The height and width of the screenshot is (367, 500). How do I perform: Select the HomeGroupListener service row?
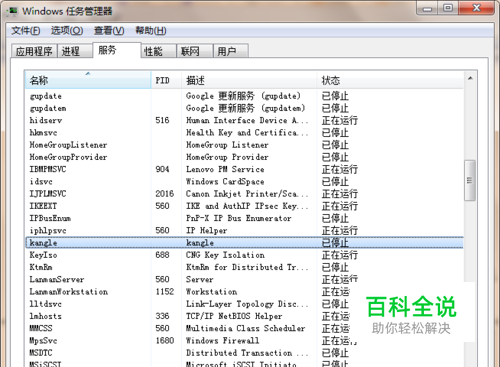coord(244,145)
